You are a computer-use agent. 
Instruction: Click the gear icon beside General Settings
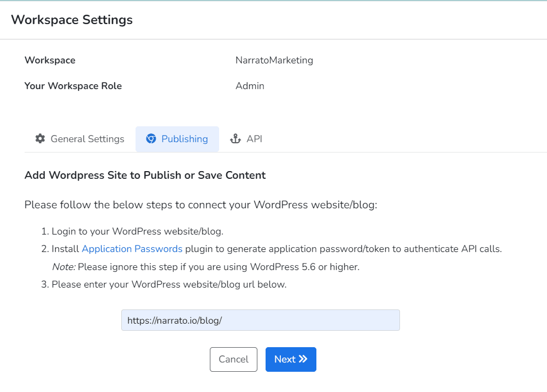pos(40,138)
